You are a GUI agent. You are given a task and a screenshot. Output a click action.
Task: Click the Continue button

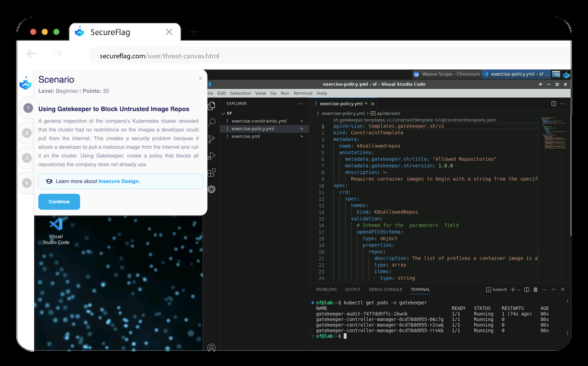click(59, 202)
